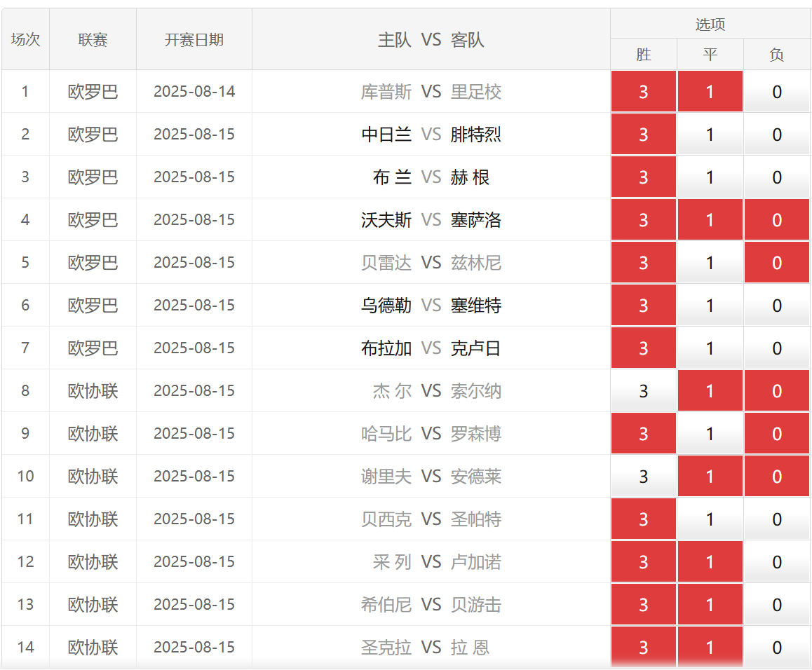812x670 pixels.
Task: Pick loss option 0 for 乌德勒 VS 塞维特
Action: [777, 306]
